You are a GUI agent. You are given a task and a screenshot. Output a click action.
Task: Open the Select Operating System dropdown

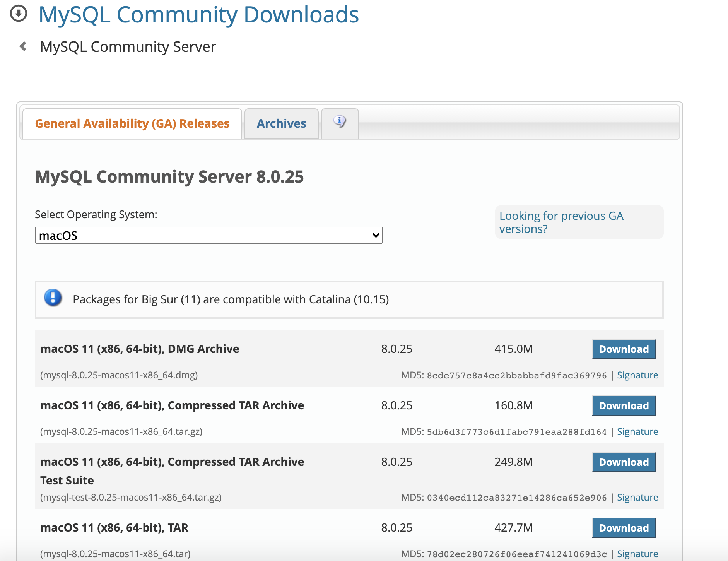209,235
